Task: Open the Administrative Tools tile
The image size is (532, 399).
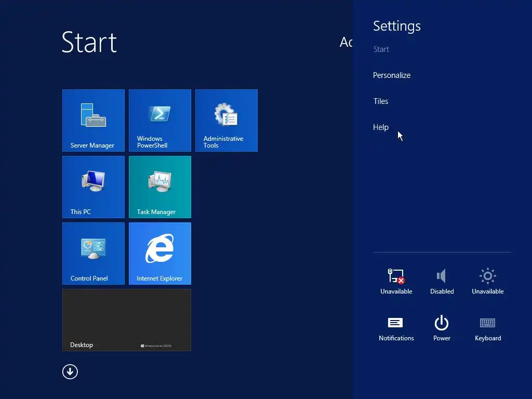Action: coord(227,121)
